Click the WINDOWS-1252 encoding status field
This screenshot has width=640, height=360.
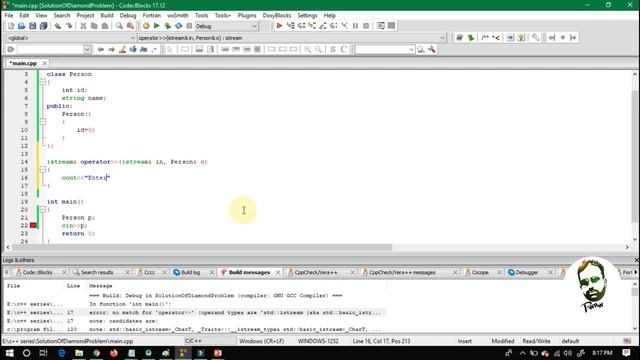[x=318, y=341]
